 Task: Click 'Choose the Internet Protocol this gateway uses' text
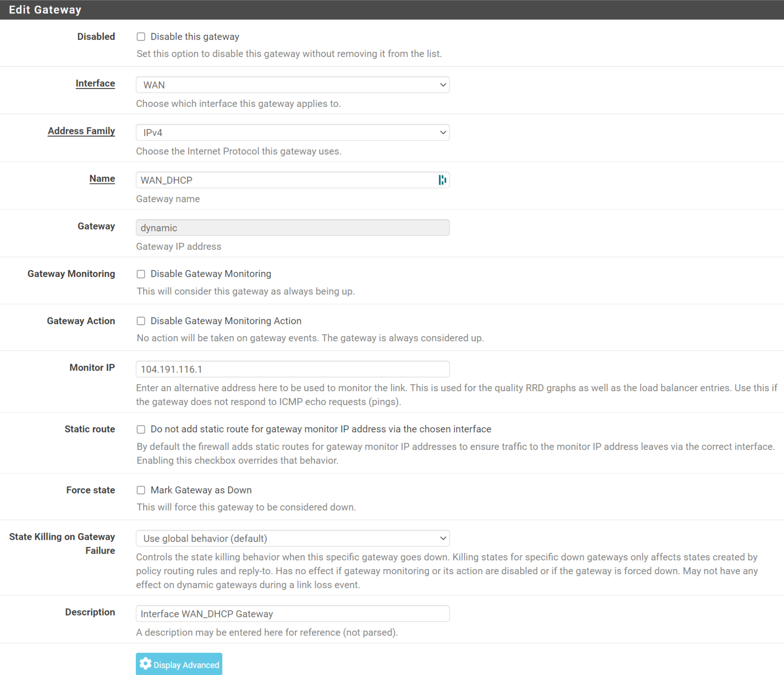click(x=239, y=151)
